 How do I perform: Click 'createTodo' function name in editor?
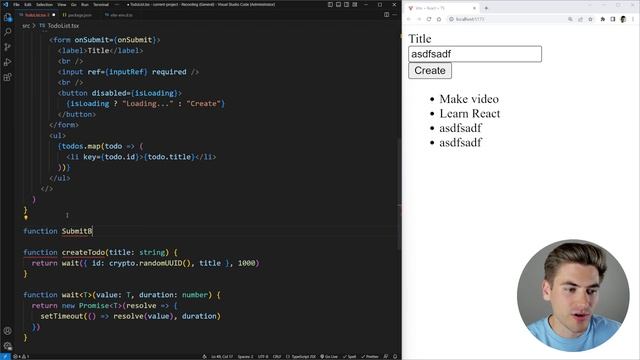point(84,252)
